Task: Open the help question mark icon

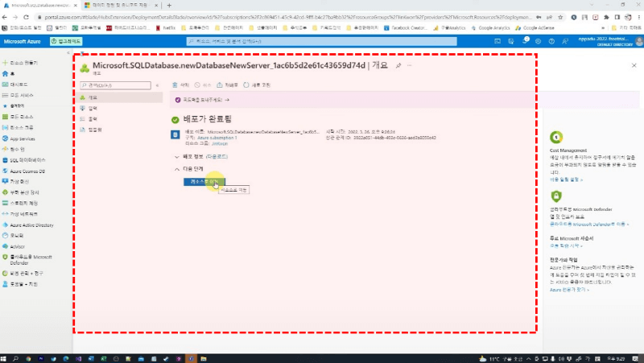Action: point(551,41)
